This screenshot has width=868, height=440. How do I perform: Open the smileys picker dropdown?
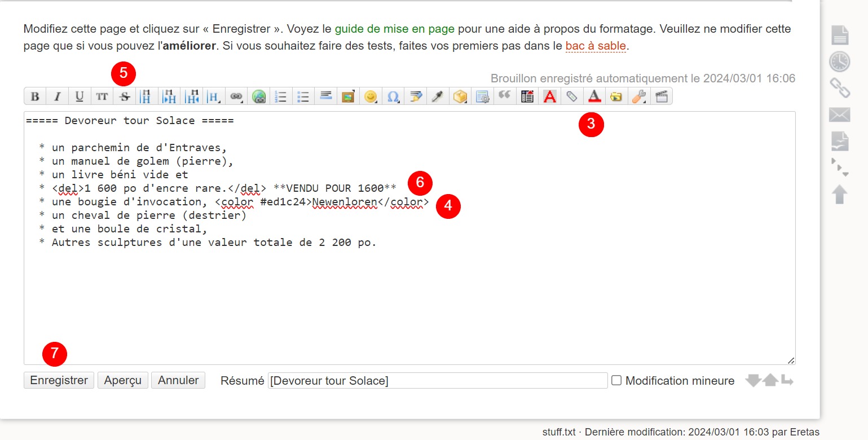coord(371,96)
